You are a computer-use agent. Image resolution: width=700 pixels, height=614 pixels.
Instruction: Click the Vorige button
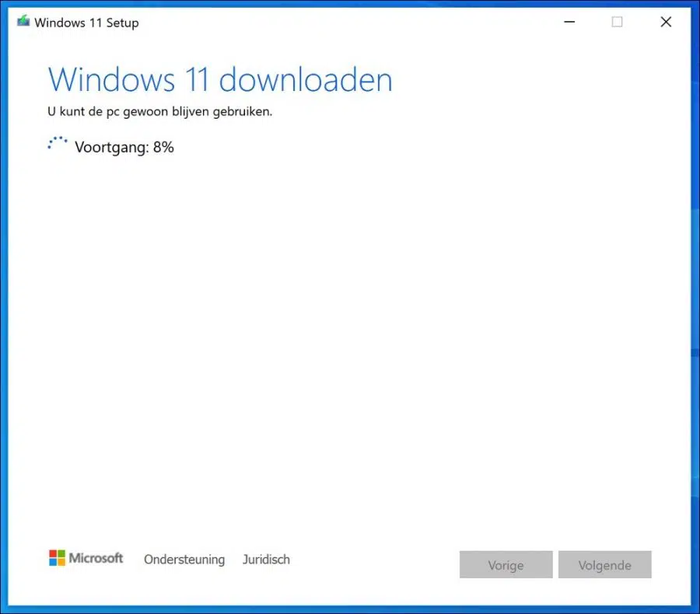click(x=506, y=565)
